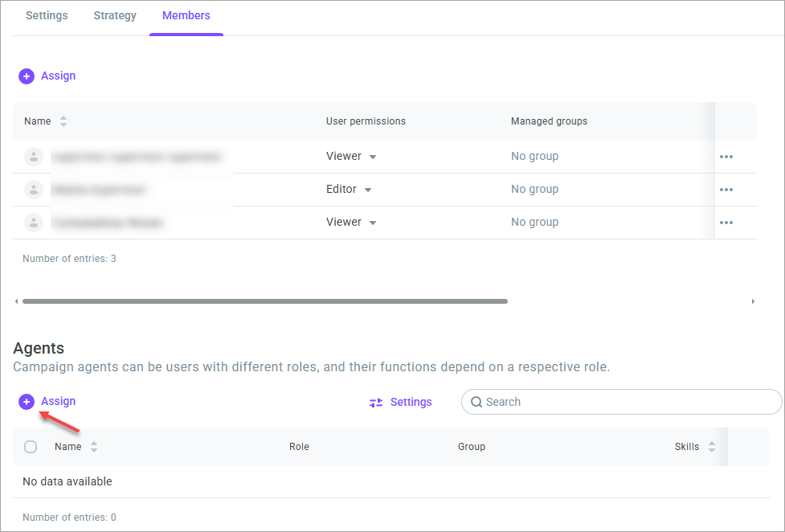Open the agents table Settings
Screen dimensions: 785x532
pyautogui.click(x=400, y=403)
